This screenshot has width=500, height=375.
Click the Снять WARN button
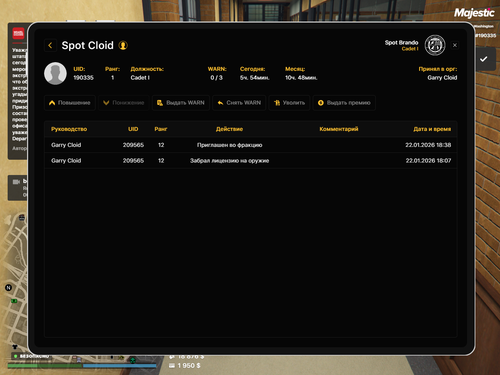(x=239, y=103)
